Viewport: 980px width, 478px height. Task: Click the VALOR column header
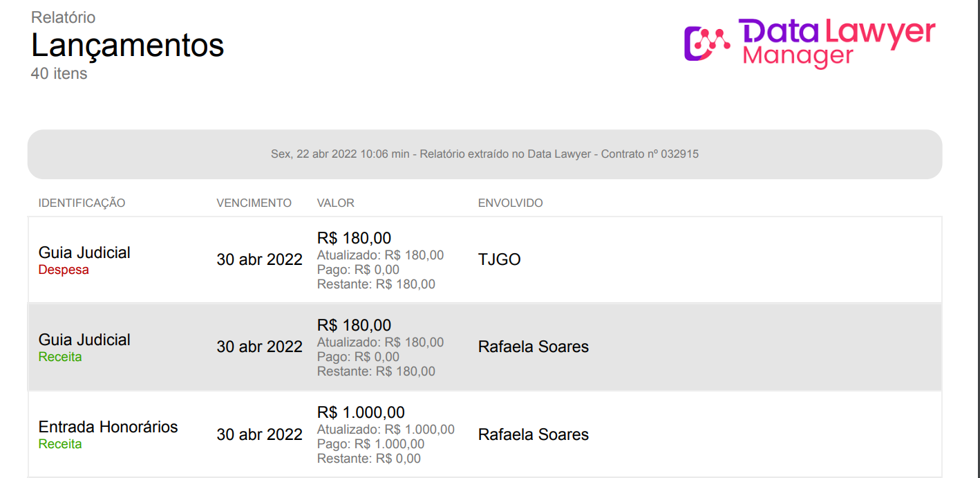coord(335,203)
